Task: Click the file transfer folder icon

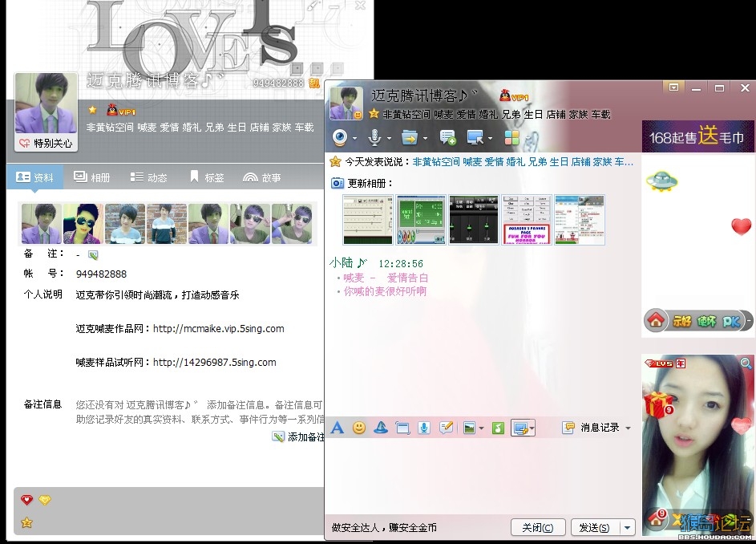Action: pos(409,138)
